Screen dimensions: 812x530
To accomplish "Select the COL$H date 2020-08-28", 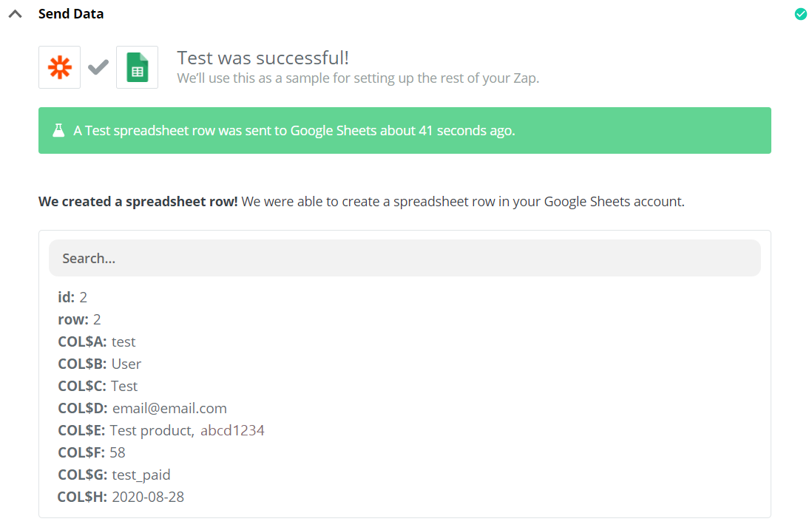I will 148,497.
